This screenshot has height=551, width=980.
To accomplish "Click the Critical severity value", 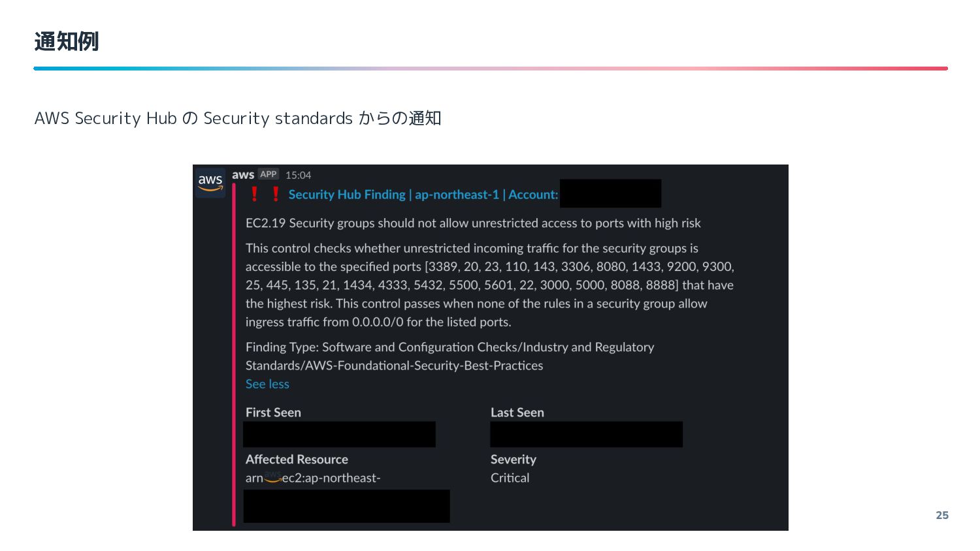I will click(510, 478).
